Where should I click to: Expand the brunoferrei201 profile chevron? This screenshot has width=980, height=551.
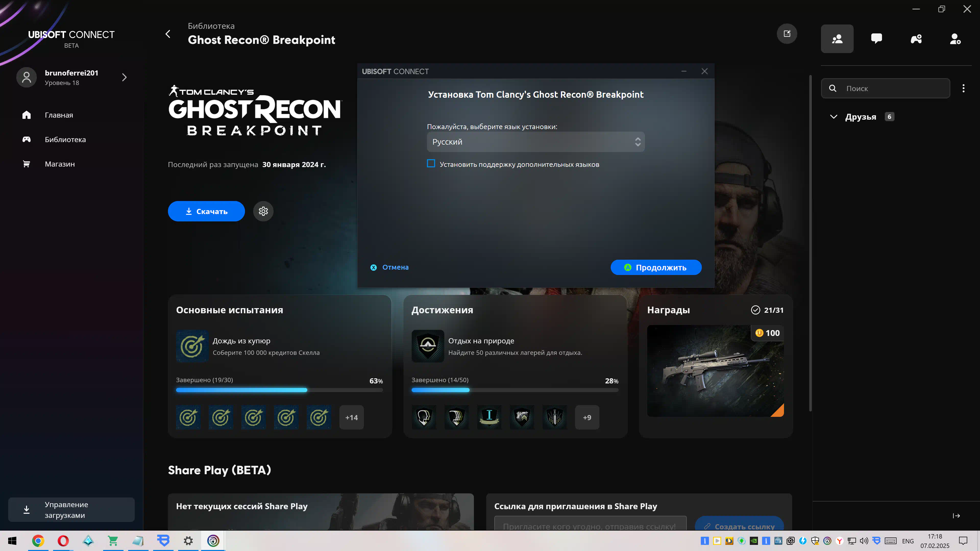tap(124, 77)
